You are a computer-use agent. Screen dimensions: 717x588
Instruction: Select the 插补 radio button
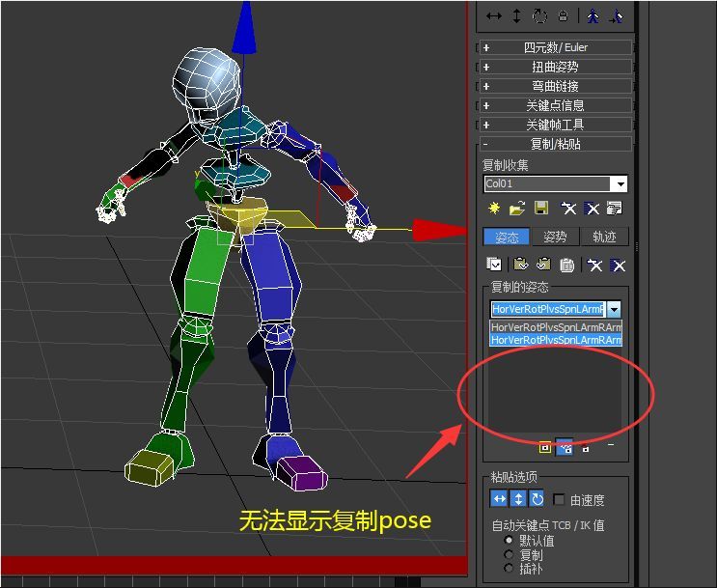(509, 569)
